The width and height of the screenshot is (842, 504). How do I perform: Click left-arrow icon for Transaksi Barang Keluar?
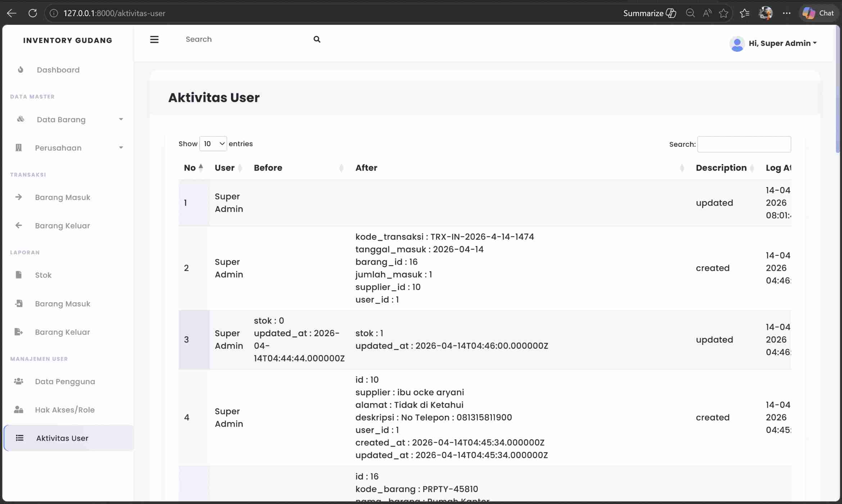tap(19, 225)
